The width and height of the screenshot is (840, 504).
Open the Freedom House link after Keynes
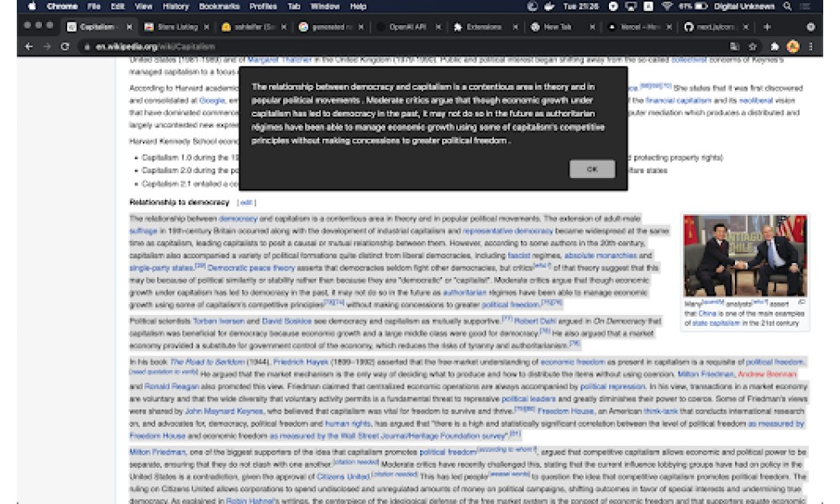pyautogui.click(x=565, y=412)
